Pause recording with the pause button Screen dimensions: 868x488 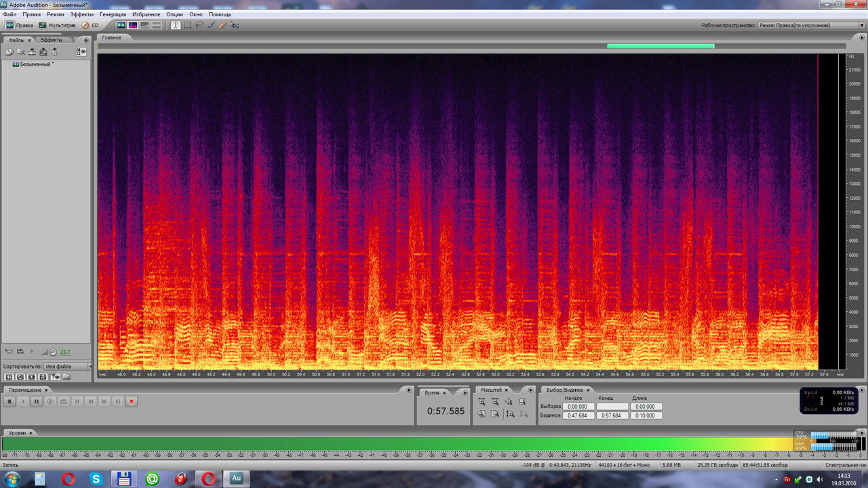point(37,401)
